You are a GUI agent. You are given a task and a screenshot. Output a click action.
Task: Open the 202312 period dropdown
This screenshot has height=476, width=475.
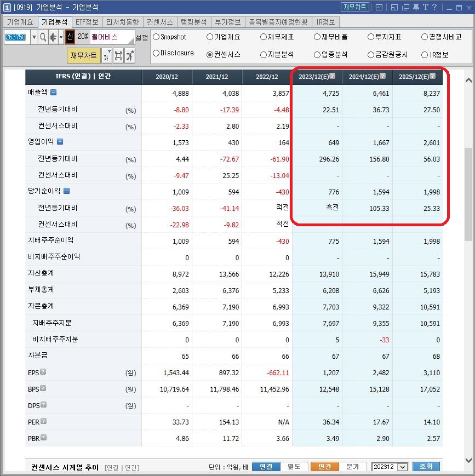[x=403, y=467]
